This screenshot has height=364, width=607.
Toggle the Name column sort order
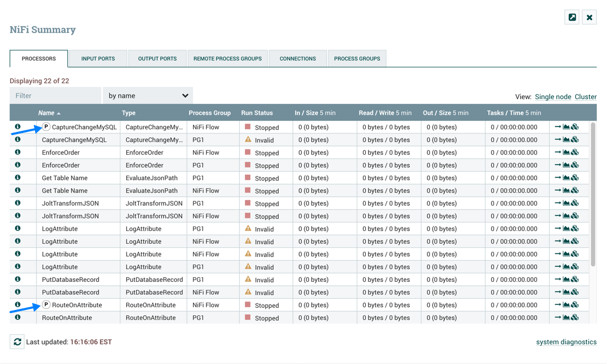pyautogui.click(x=46, y=113)
